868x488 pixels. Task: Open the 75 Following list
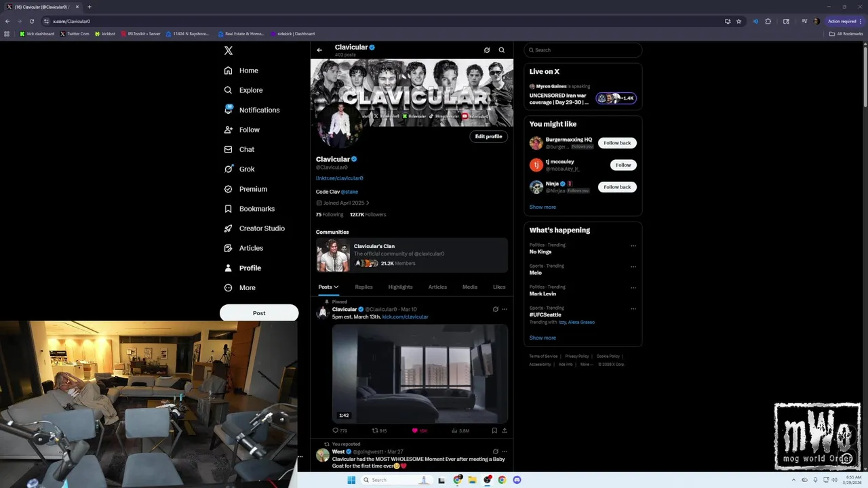click(330, 214)
